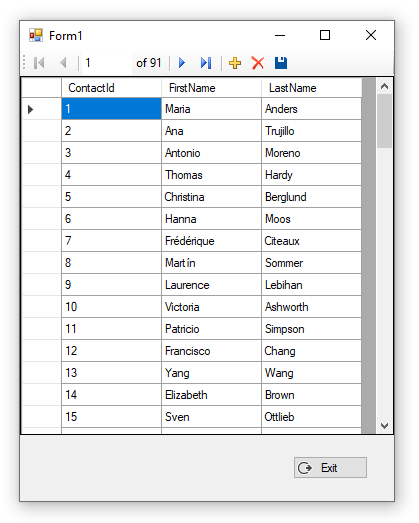Select the row header for the Ana Trujillo row
This screenshot has height=523, width=419.
pyautogui.click(x=42, y=131)
